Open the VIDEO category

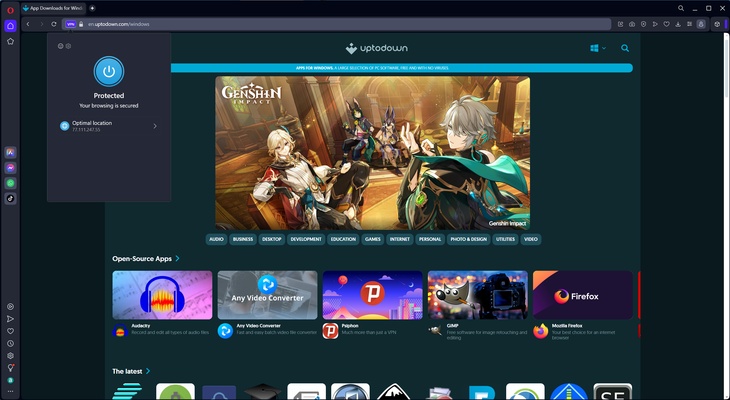[531, 239]
